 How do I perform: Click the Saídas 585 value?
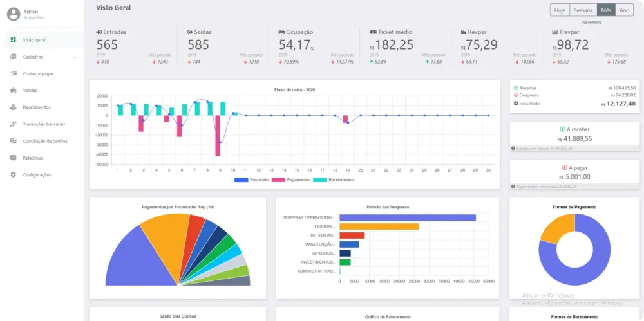(x=198, y=44)
